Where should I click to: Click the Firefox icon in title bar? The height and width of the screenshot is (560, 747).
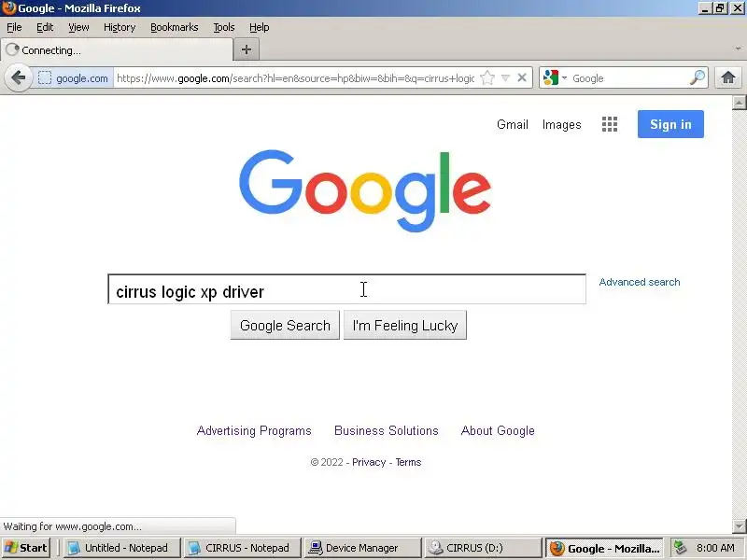[8, 8]
